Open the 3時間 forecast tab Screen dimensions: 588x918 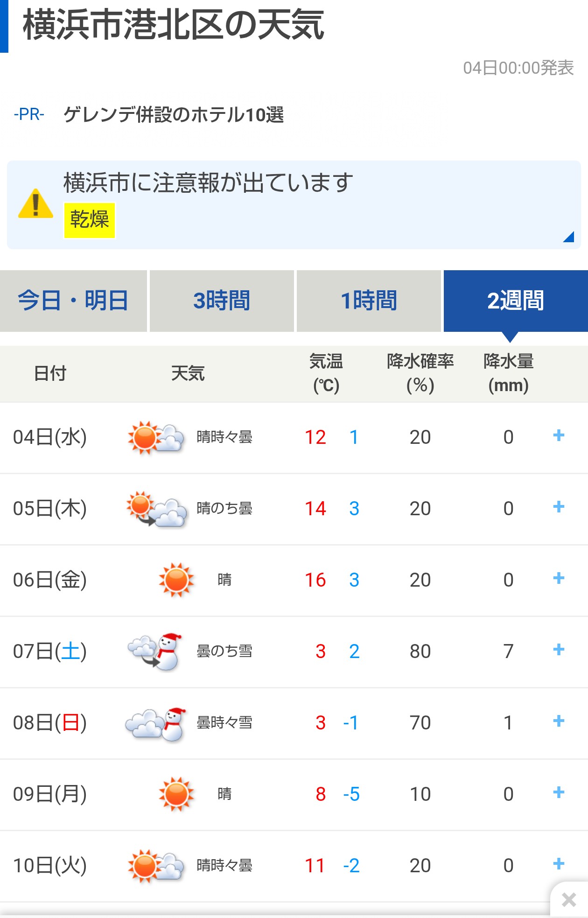pos(222,301)
